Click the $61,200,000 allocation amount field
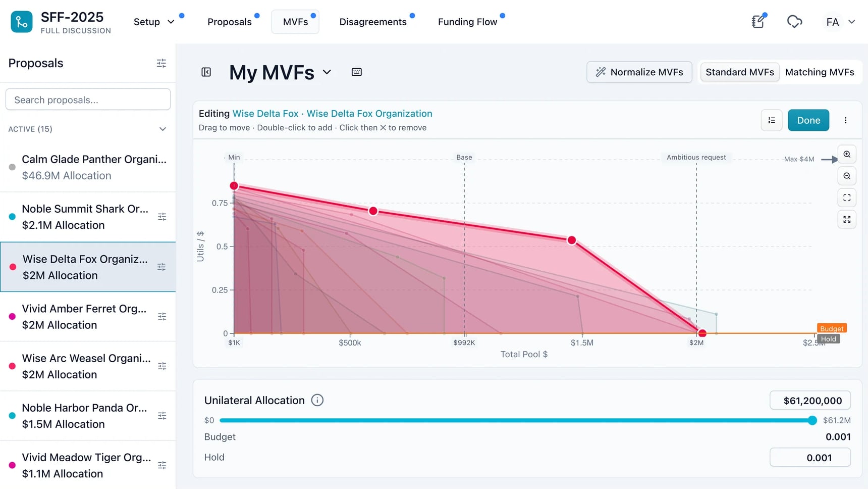This screenshot has height=489, width=868. (810, 401)
